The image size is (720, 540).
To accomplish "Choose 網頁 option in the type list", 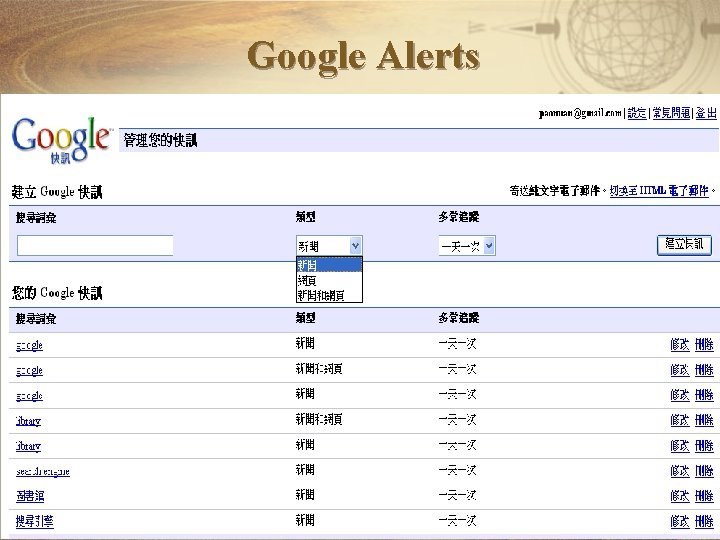I will (329, 280).
